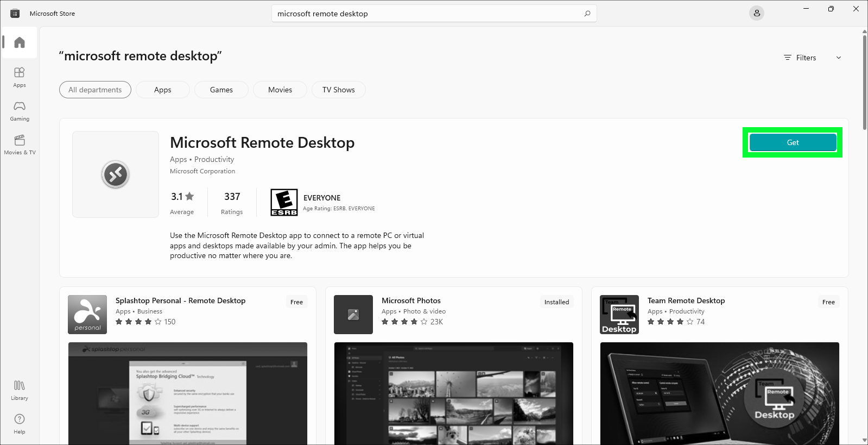
Task: Expand the Filters dropdown
Action: coord(806,58)
